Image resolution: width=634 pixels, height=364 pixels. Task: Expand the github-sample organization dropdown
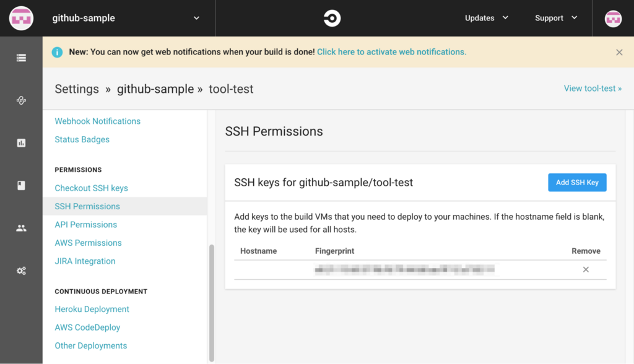point(196,18)
